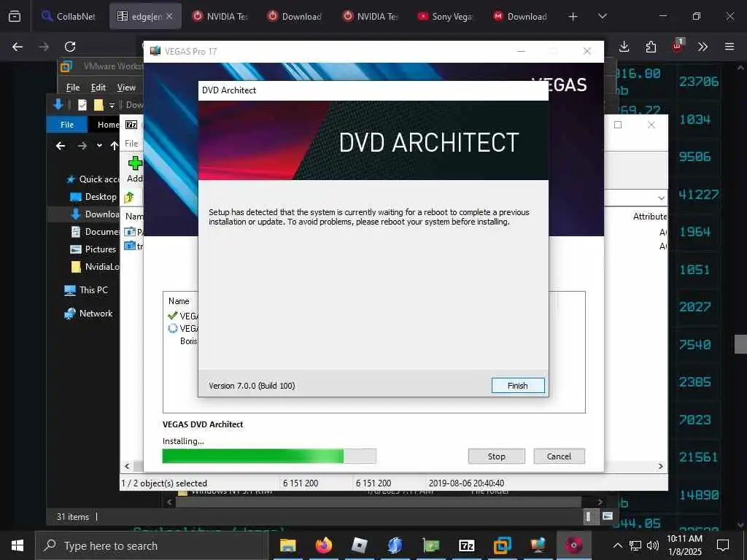Click the Properties checkmark icon in Explorer toolbar
The image size is (747, 560).
pyautogui.click(x=82, y=105)
